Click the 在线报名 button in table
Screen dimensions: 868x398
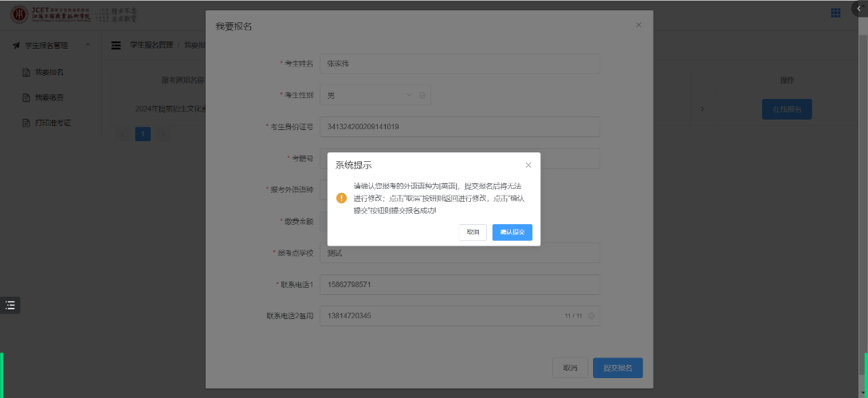[787, 109]
